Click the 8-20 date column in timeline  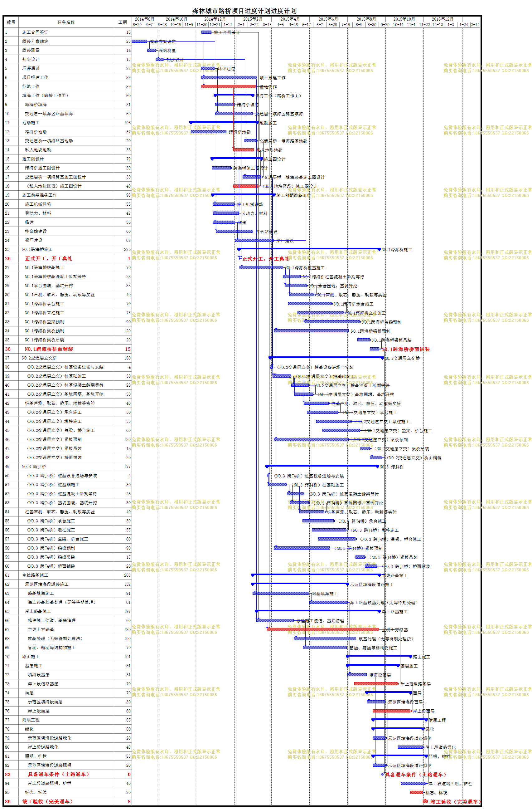[137, 25]
